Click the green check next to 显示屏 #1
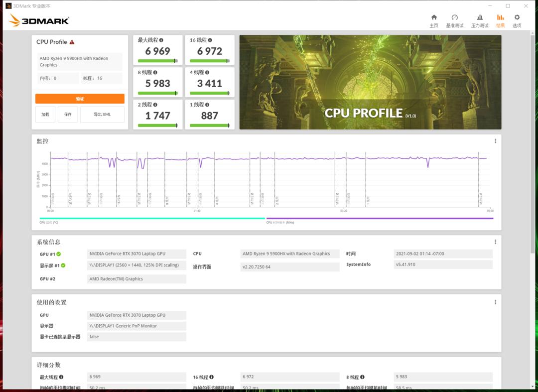This screenshot has height=392, width=538. (63, 265)
